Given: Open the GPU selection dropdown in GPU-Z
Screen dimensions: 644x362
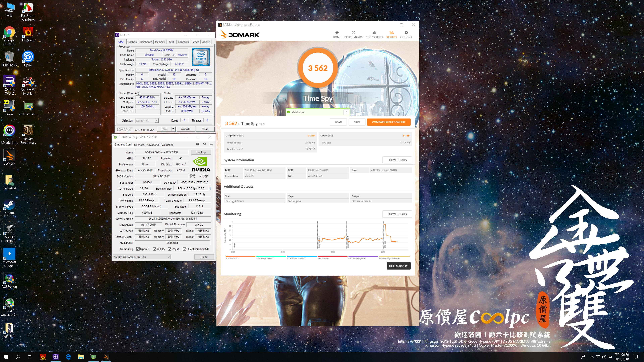Looking at the screenshot, I should (142, 257).
